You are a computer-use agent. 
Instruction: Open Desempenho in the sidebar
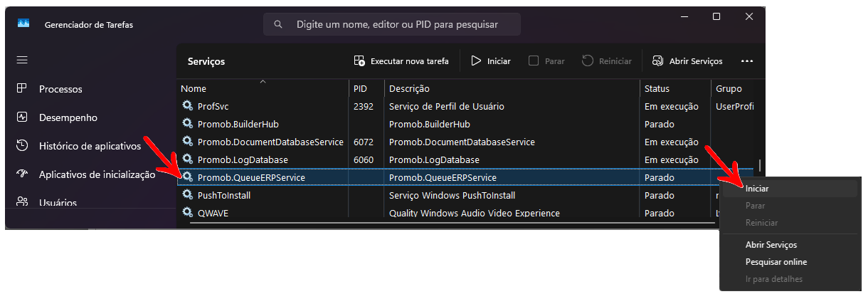coord(68,117)
